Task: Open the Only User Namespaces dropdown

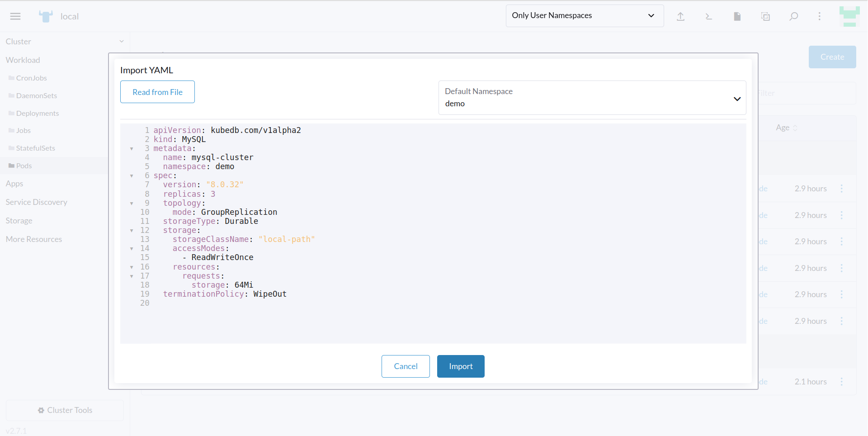Action: pos(584,16)
